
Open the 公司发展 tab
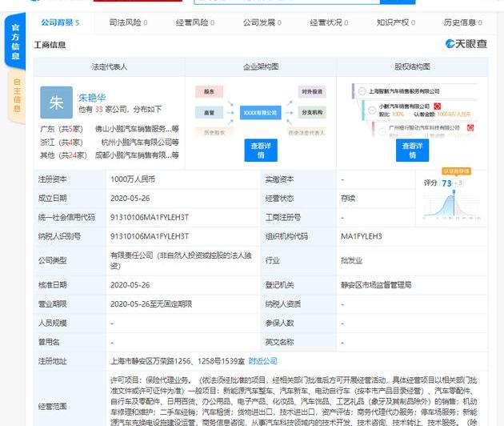262,22
